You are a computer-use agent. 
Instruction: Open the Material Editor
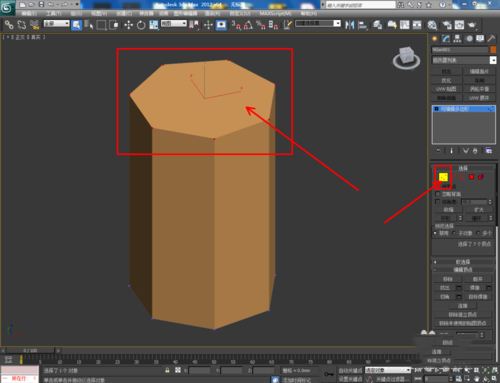point(432,25)
